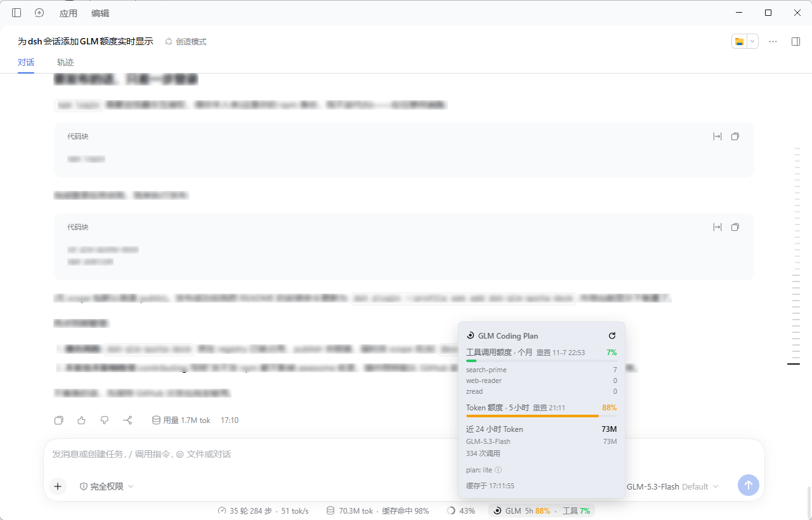Open the 编辑 menu
The height and width of the screenshot is (520, 812).
[x=100, y=13]
